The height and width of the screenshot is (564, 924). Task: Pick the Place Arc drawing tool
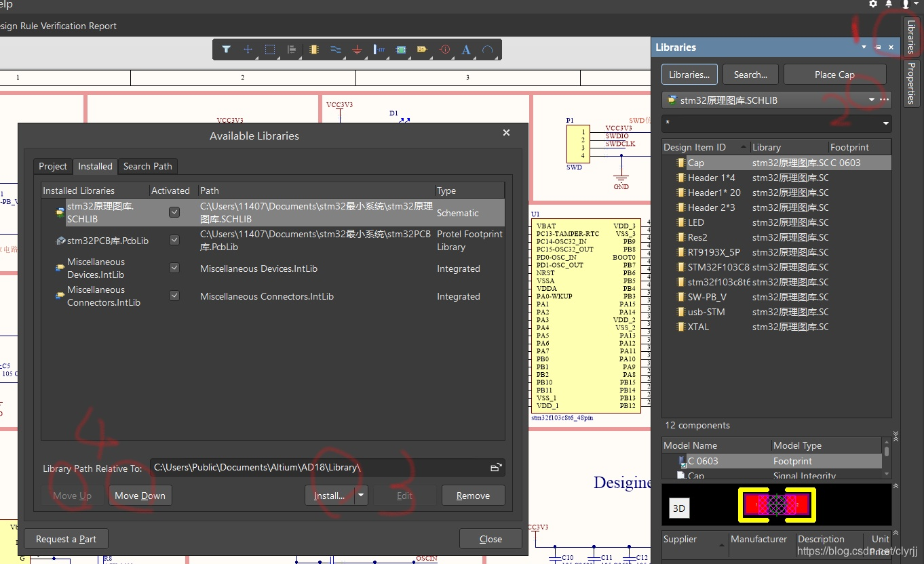tap(487, 49)
